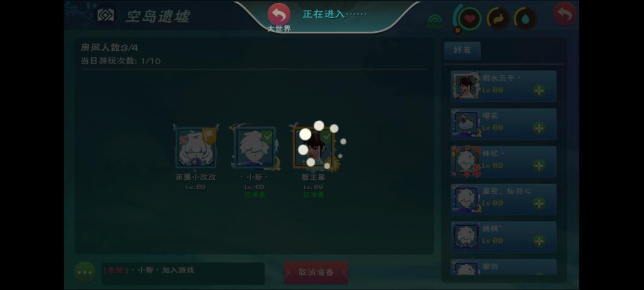Click the 取消准备 button
Viewport: 644px width, 290px height.
[316, 272]
